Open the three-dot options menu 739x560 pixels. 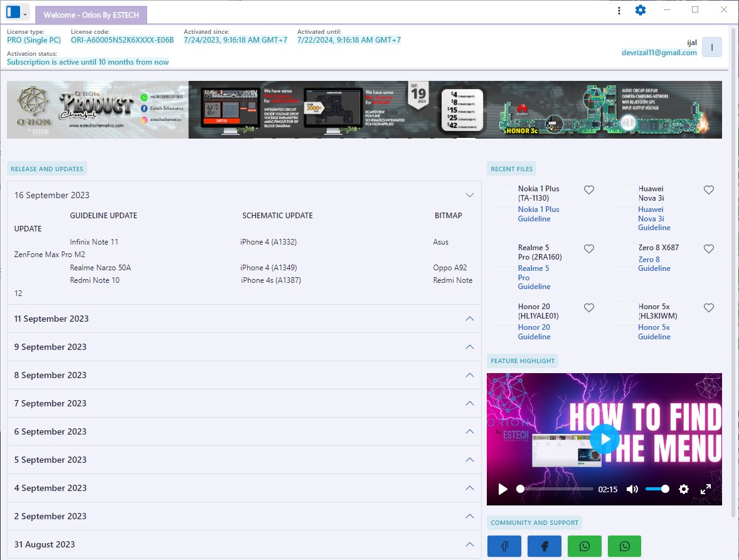[619, 11]
